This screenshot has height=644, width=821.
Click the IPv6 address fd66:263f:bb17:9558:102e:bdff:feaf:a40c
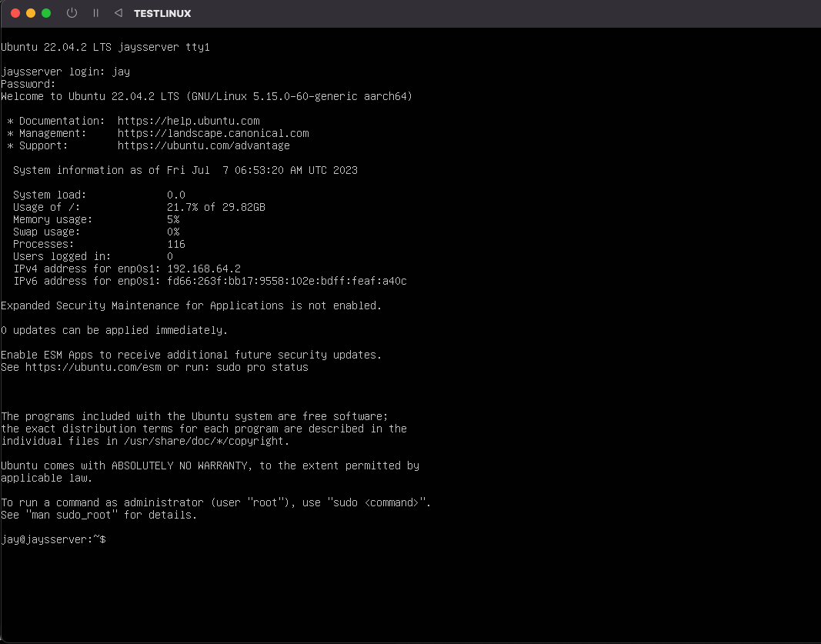click(x=287, y=281)
